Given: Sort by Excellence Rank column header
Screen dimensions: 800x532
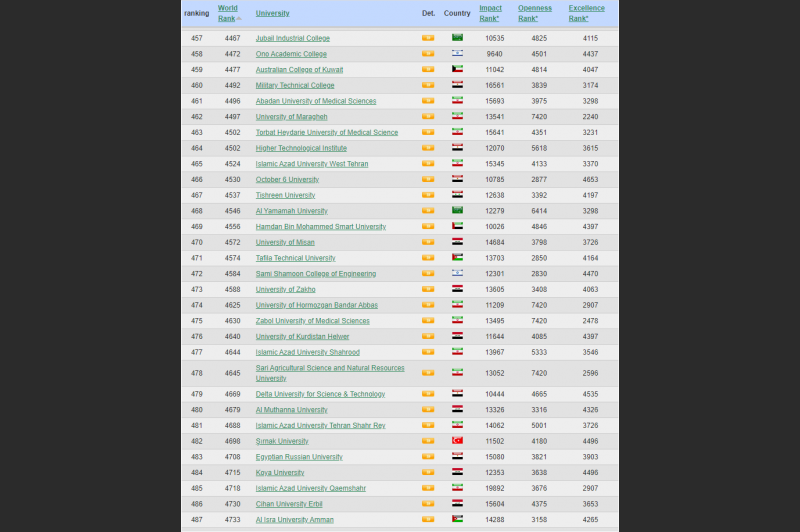Looking at the screenshot, I should (x=586, y=13).
